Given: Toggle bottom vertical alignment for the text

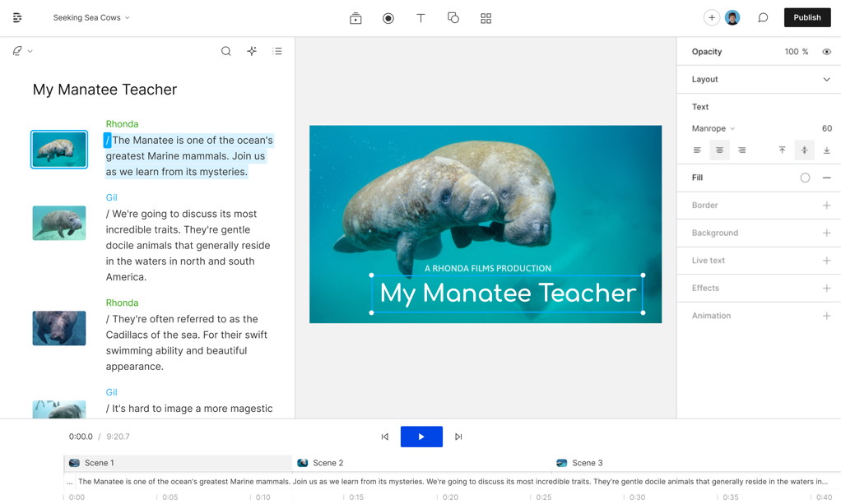Looking at the screenshot, I should [x=827, y=150].
